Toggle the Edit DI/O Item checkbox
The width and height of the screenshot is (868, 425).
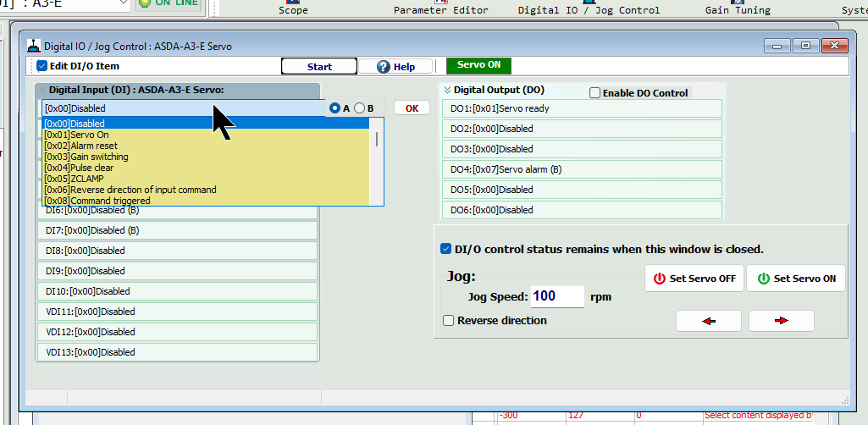click(x=42, y=66)
